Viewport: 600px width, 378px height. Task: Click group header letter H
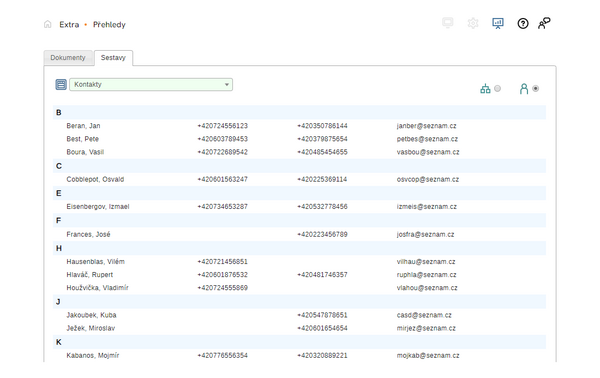pyautogui.click(x=59, y=248)
